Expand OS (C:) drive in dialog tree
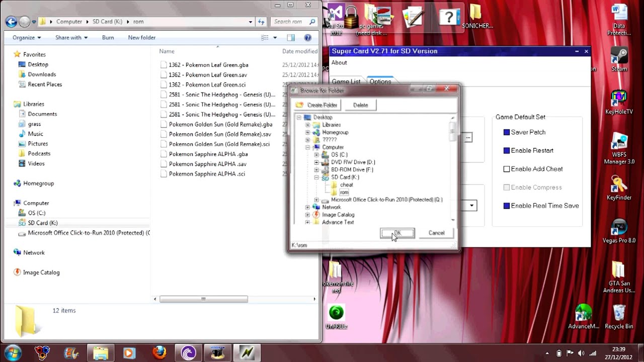This screenshot has width=644, height=362. (316, 155)
